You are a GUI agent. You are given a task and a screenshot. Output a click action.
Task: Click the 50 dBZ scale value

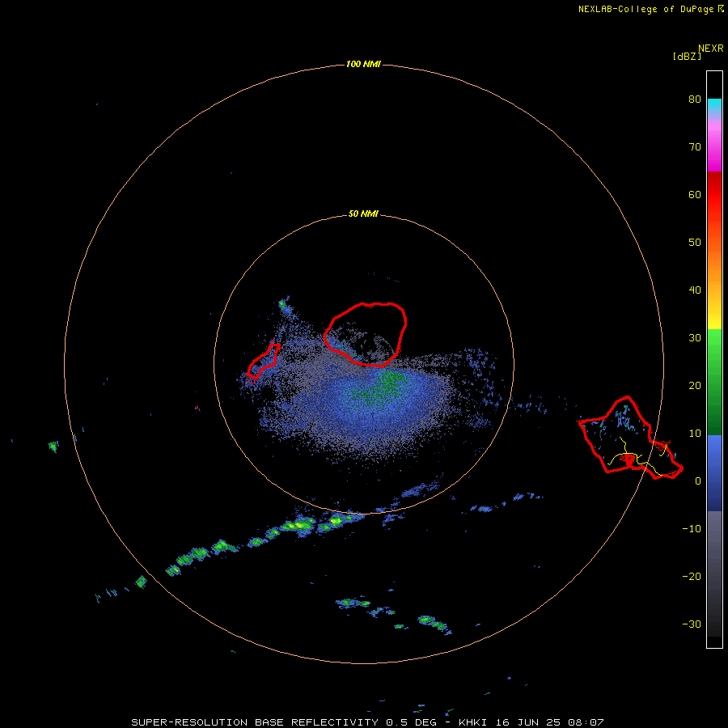pos(695,242)
